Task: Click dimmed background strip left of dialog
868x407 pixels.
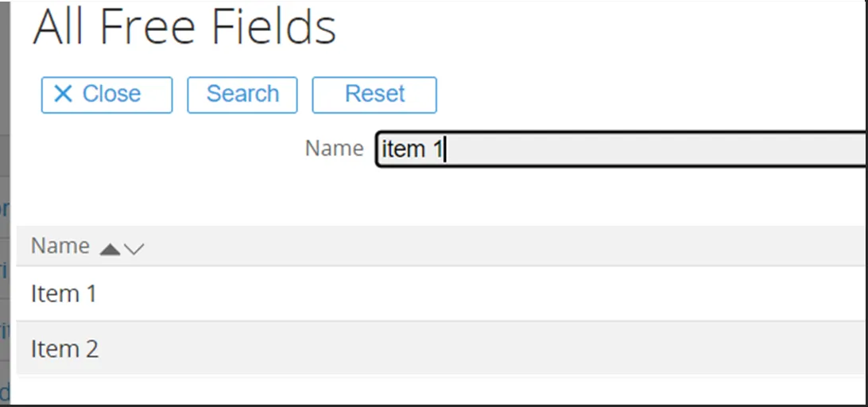Action: pyautogui.click(x=4, y=95)
